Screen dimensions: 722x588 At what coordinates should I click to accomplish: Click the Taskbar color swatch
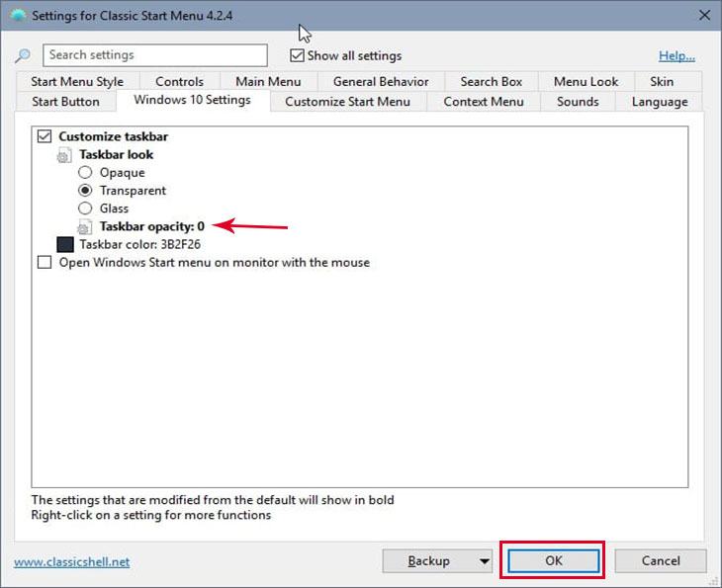[65, 245]
